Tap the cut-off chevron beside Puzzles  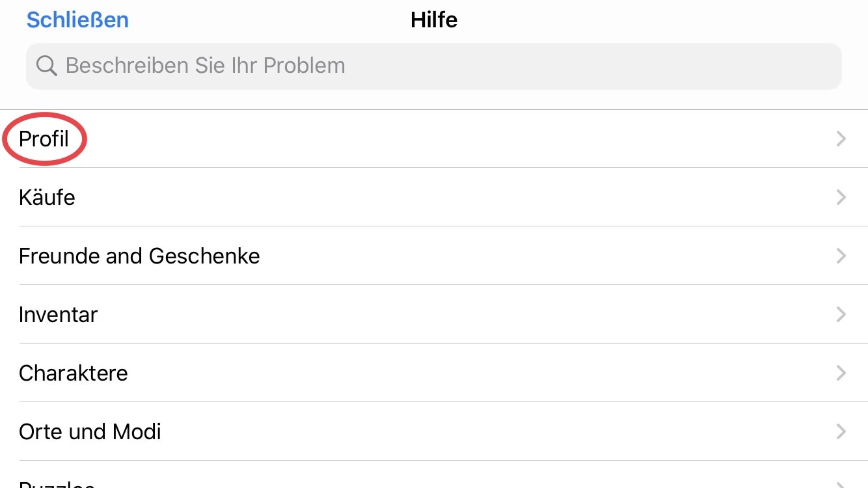coord(841,485)
